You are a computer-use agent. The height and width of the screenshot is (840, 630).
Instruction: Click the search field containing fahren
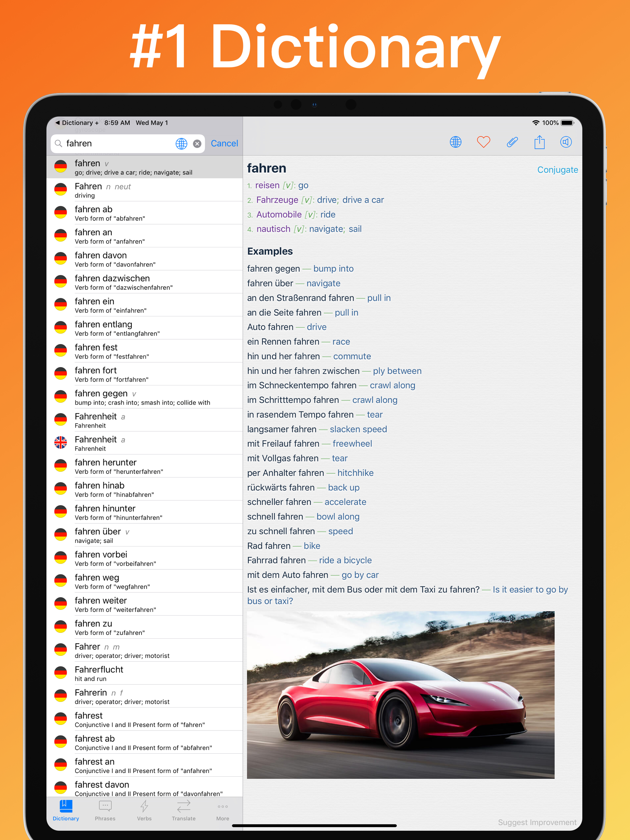[128, 144]
